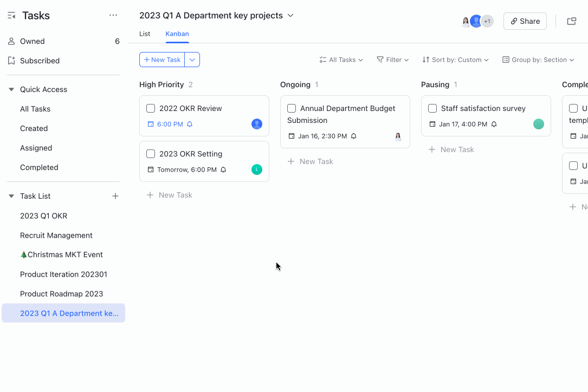Mark Annual Department Budget Submission as complete
This screenshot has height=392, width=588.
click(292, 108)
